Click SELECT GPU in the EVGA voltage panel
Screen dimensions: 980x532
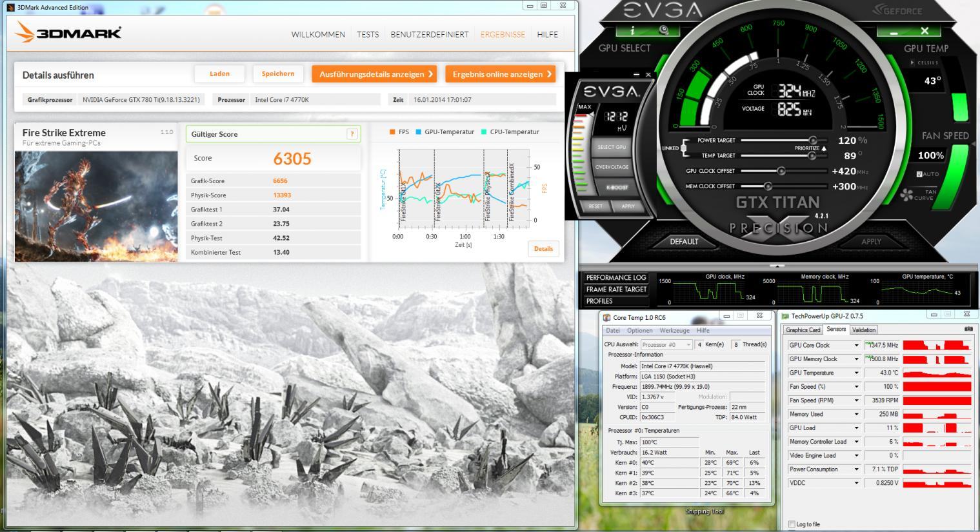click(x=612, y=147)
